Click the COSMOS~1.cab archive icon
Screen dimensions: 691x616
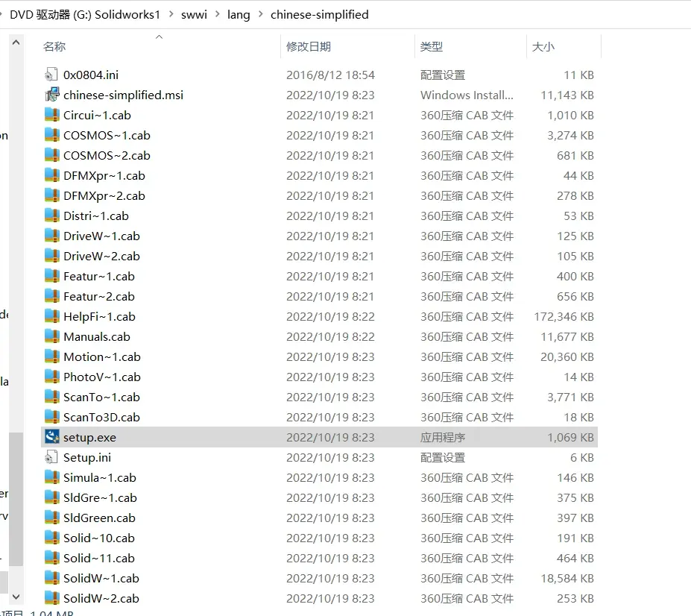pos(51,135)
